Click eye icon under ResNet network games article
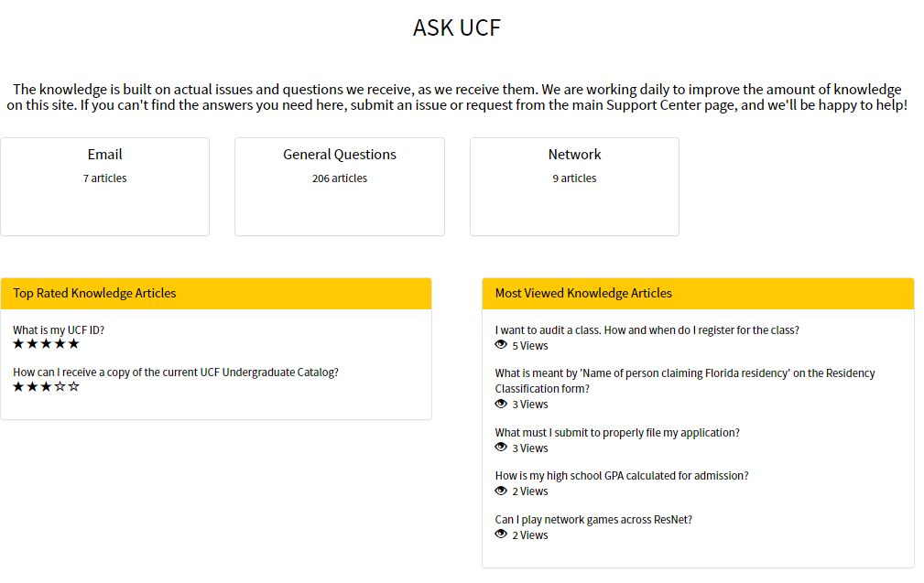Viewport: 924px width, 583px height. [x=501, y=534]
